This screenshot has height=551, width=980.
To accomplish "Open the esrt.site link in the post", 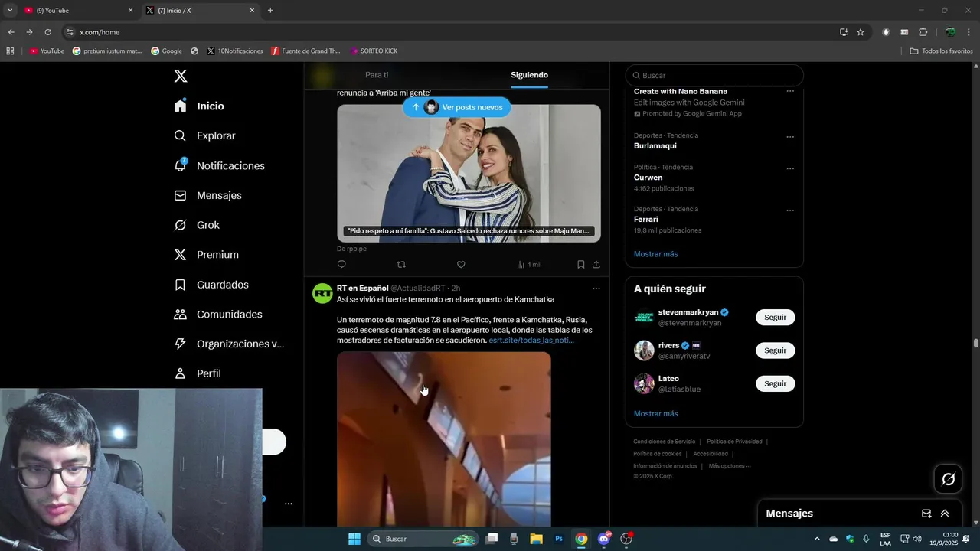I will (531, 340).
